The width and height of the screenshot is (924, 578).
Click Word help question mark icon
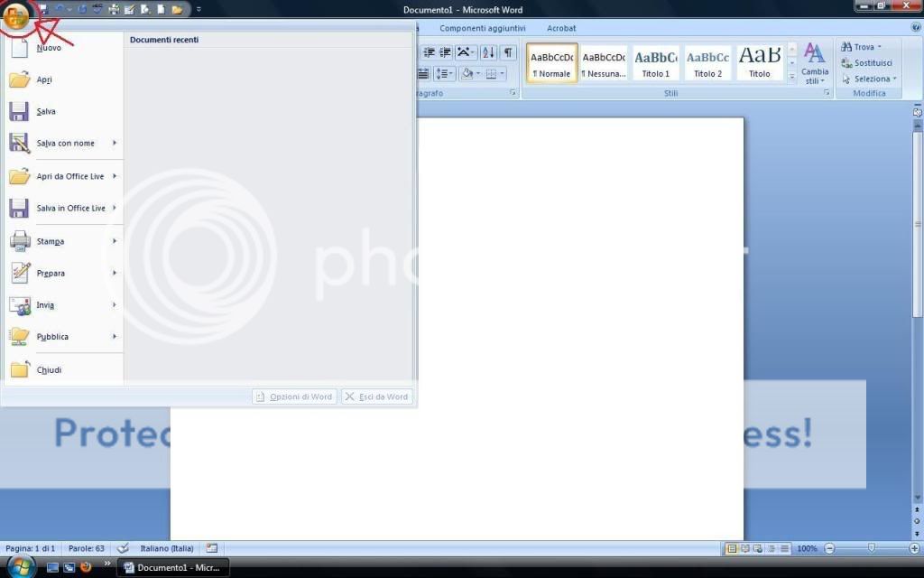click(x=917, y=27)
